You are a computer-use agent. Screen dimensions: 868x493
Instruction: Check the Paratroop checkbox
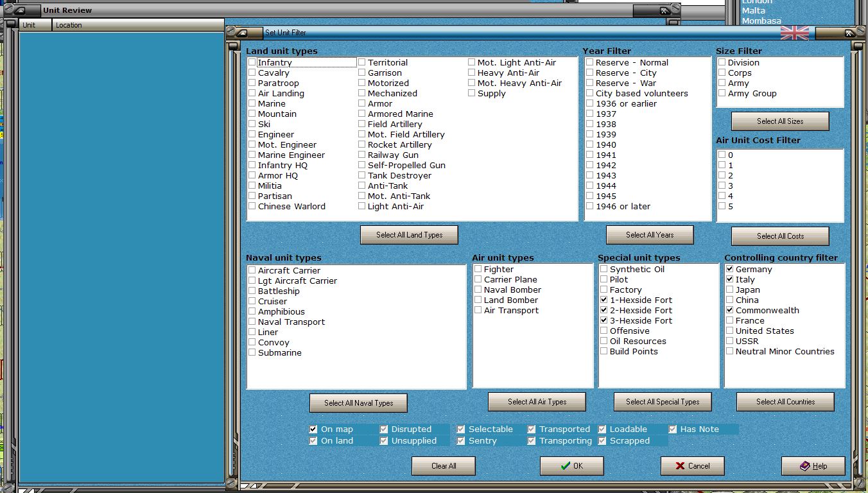252,83
